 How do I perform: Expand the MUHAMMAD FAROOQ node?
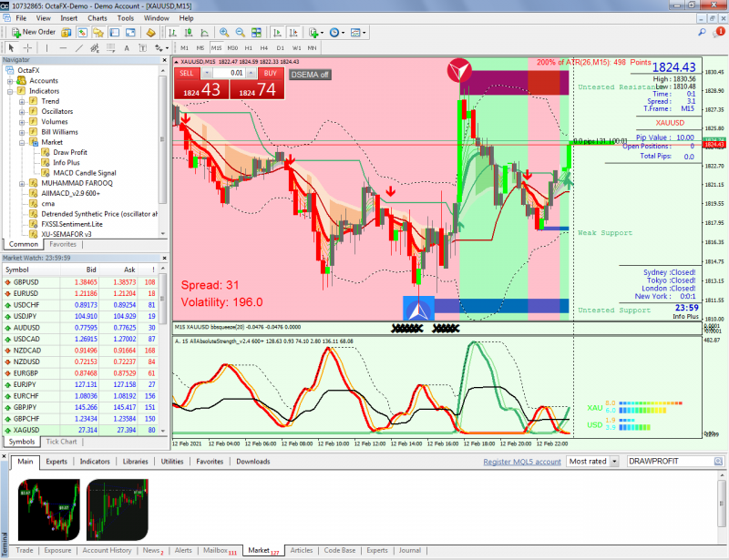pyautogui.click(x=22, y=184)
